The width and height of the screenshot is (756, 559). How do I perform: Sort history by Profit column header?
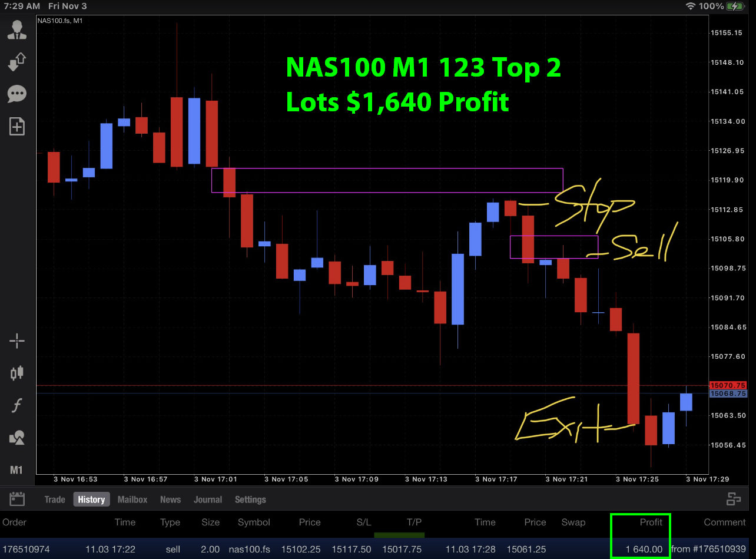click(651, 522)
